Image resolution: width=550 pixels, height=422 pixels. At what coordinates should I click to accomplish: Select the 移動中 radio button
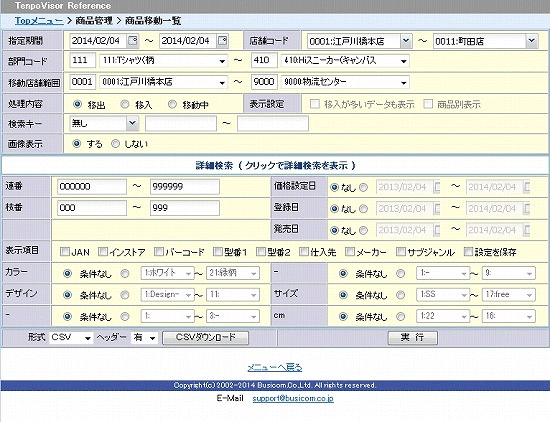click(x=172, y=104)
